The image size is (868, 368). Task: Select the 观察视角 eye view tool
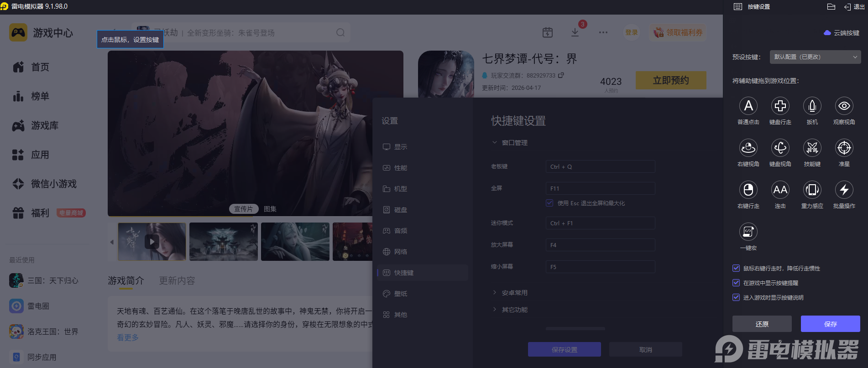click(844, 106)
